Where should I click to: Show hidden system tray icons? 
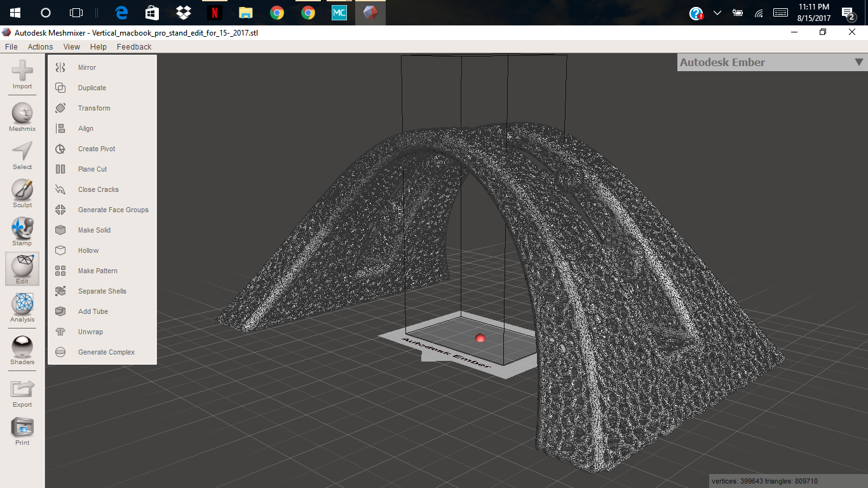tap(717, 13)
